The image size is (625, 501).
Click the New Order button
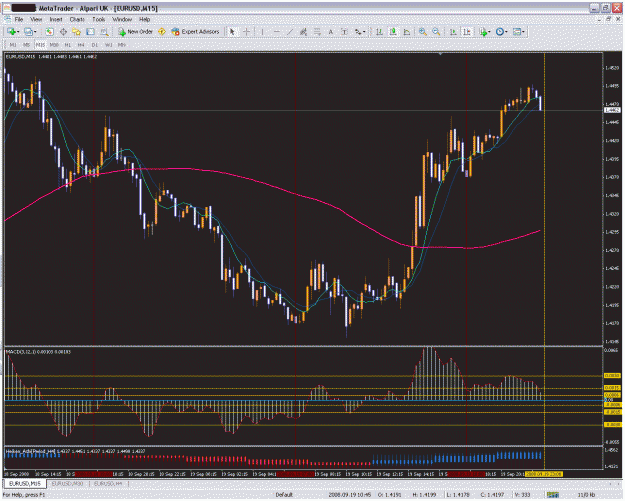tap(136, 32)
